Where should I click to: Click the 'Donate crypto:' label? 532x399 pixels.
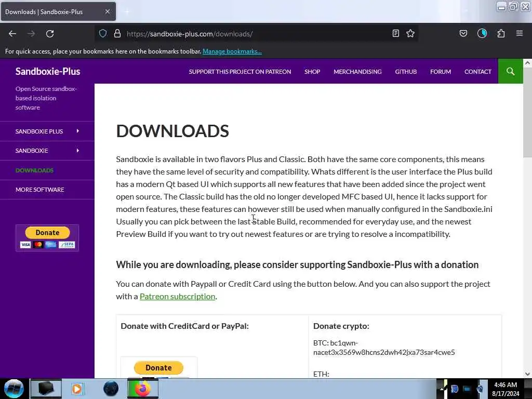tap(341, 326)
